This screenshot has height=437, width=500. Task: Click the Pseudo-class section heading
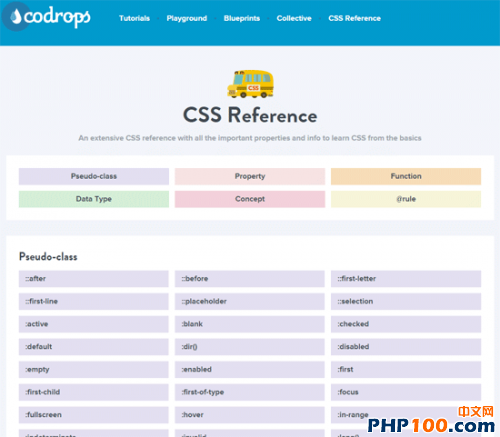48,257
